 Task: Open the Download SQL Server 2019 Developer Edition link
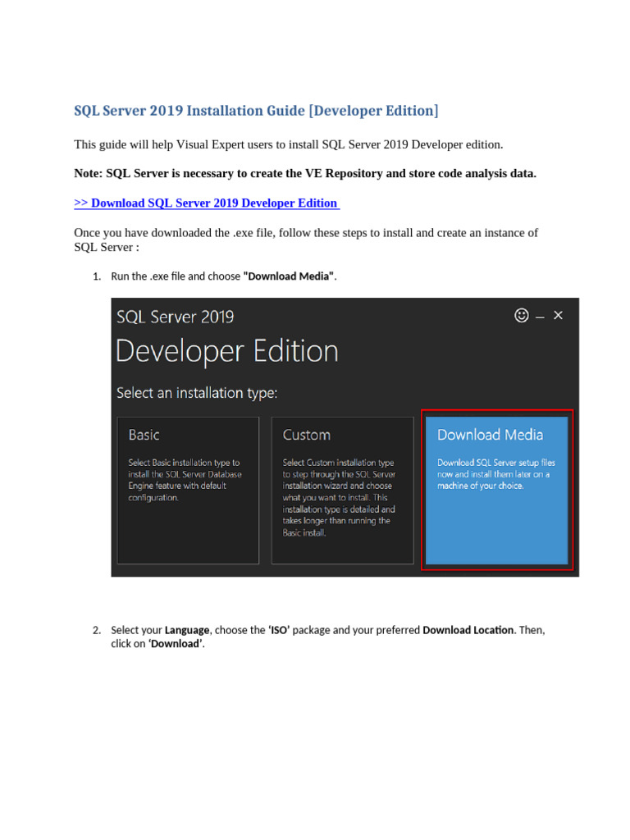tap(207, 203)
